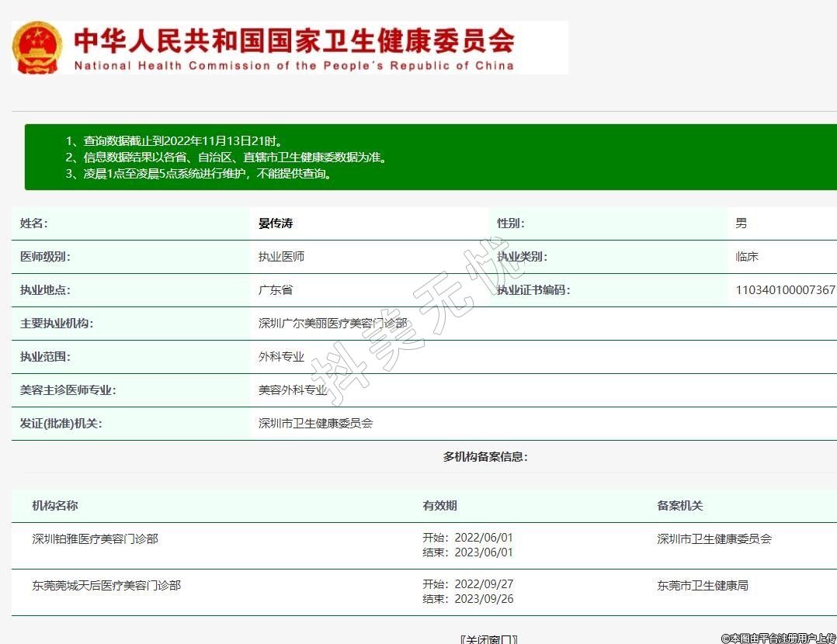The height and width of the screenshot is (644, 837).
Task: Click the 关闭窗口 link at bottom
Action: (488, 639)
